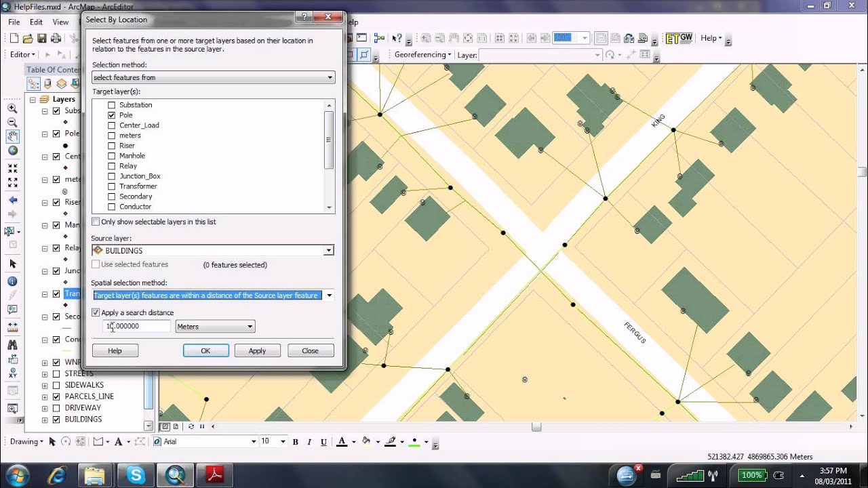Click List By Source icon in Table of Contents
868x488 pixels.
pos(47,84)
